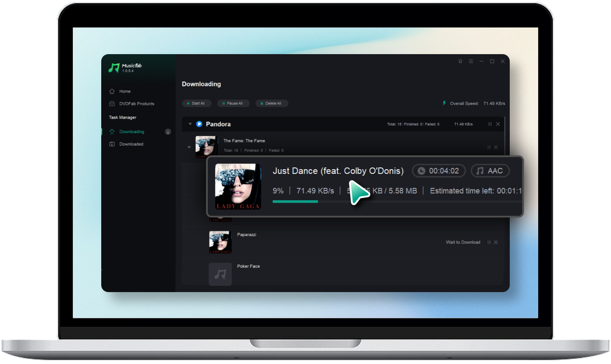Click the Pandora Total: 15 count
The image size is (611, 364).
pos(394,124)
